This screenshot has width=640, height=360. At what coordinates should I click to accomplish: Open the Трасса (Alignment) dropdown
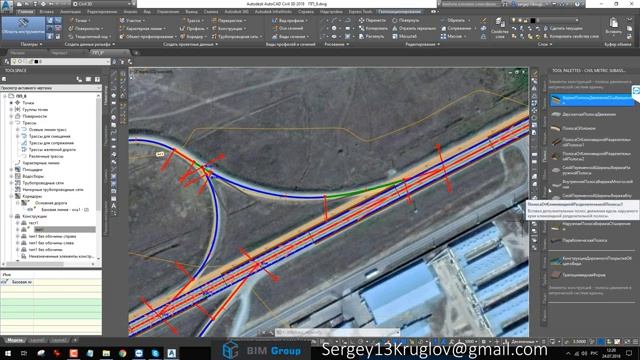193,20
